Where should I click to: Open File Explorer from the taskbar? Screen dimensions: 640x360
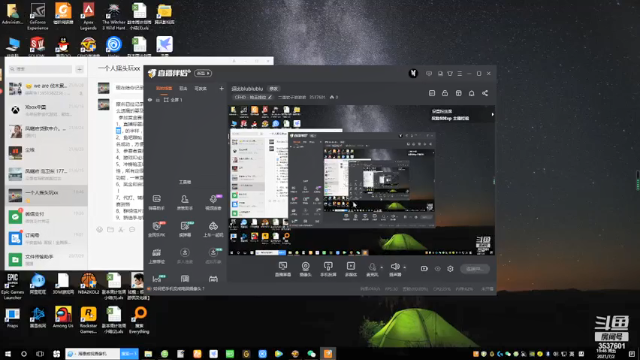click(148, 354)
